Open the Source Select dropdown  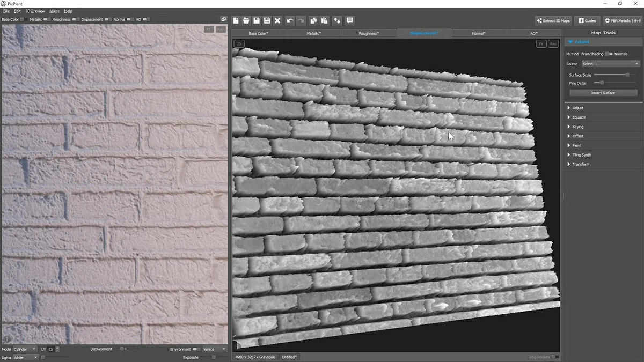(x=610, y=64)
